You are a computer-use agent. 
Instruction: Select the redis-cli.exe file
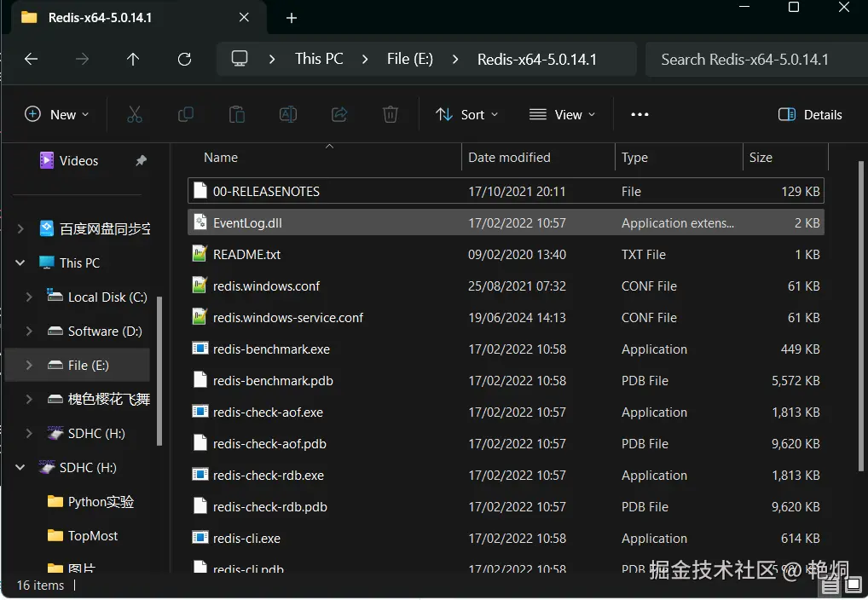click(246, 539)
